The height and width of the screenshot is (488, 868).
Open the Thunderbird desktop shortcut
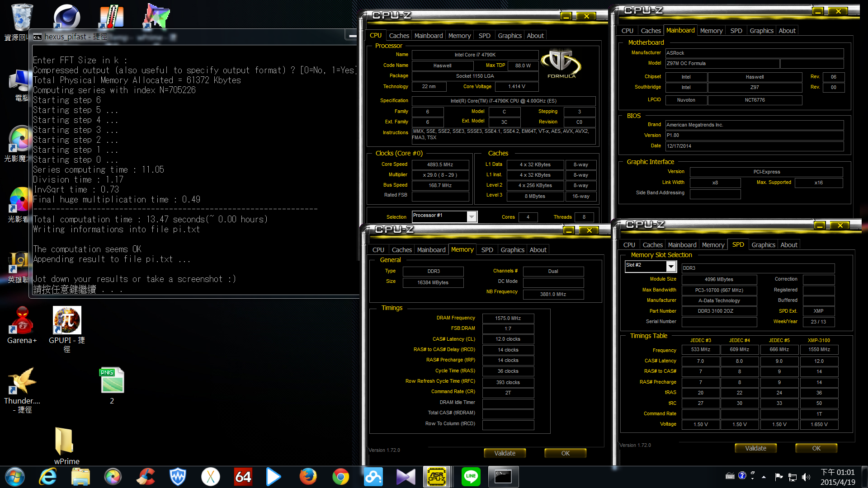click(x=22, y=389)
